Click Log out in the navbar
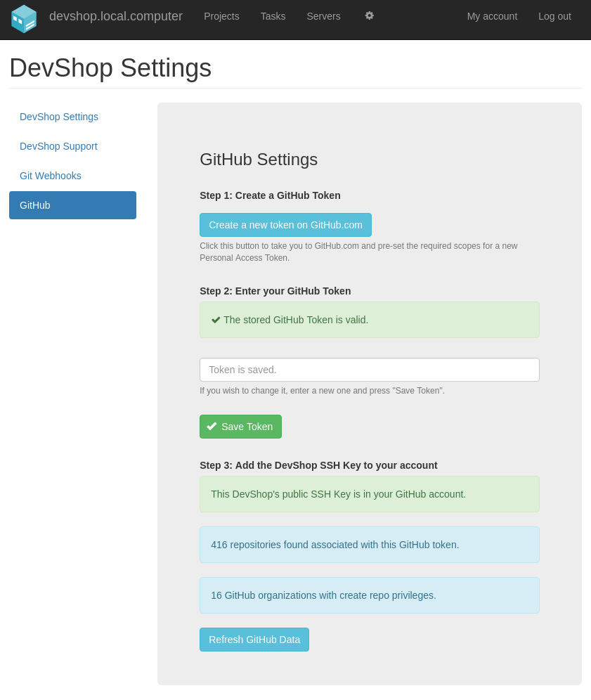 554,17
